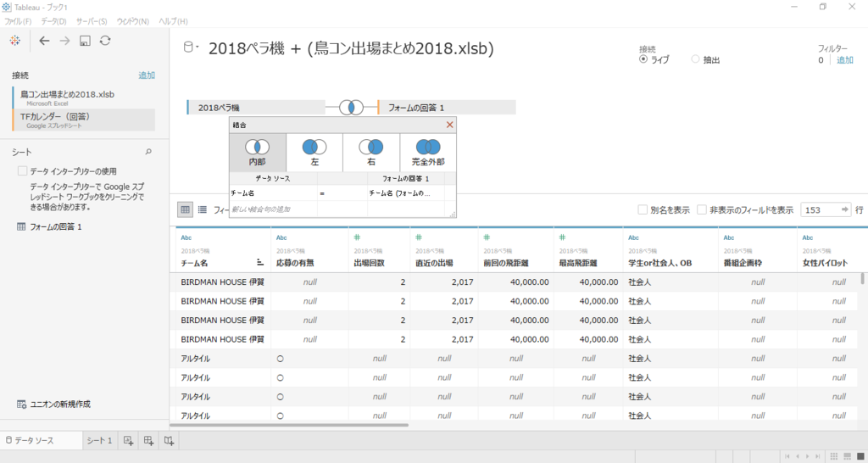This screenshot has height=463, width=868.
Task: Click the row count apply arrow
Action: (845, 209)
